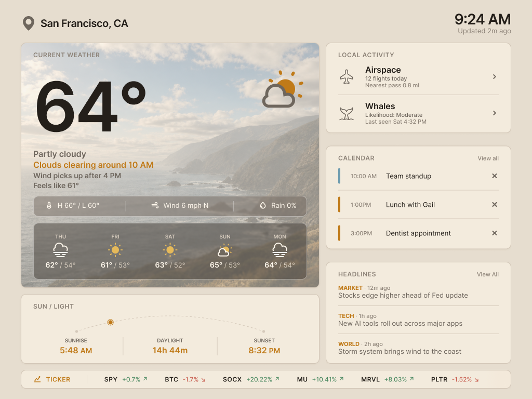Click the current sun position marker

[x=110, y=322]
